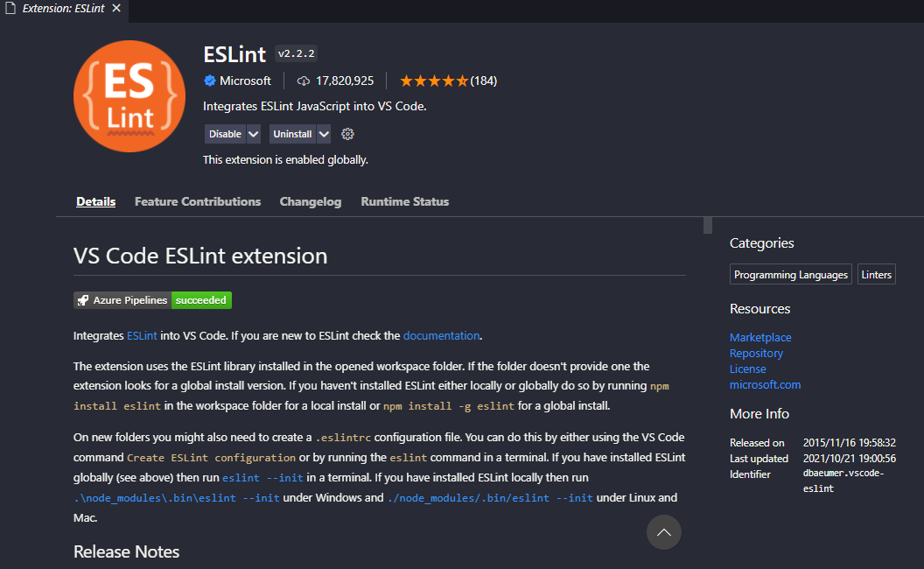Expand the Disable dropdown arrow
The image size is (924, 569).
pyautogui.click(x=254, y=134)
